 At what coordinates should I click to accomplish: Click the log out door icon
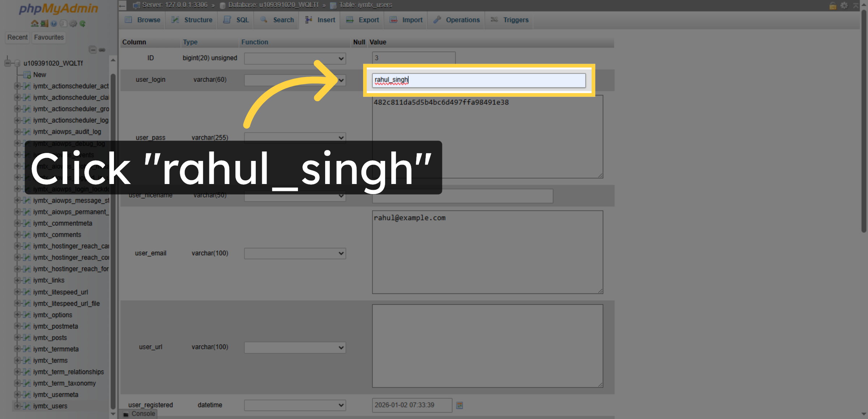pyautogui.click(x=44, y=23)
